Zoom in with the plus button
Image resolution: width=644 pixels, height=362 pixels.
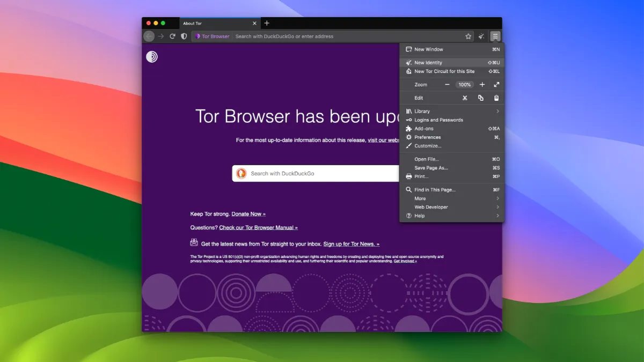point(482,85)
